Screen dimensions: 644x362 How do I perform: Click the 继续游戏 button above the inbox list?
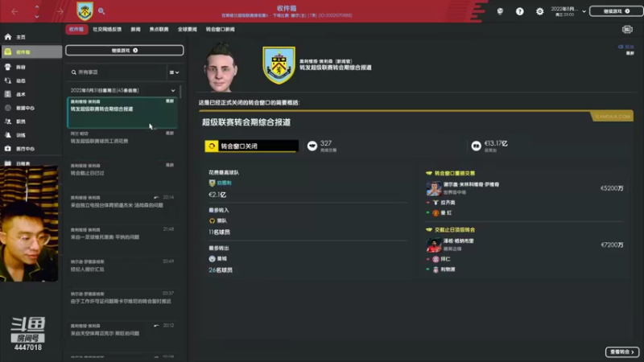tap(125, 50)
